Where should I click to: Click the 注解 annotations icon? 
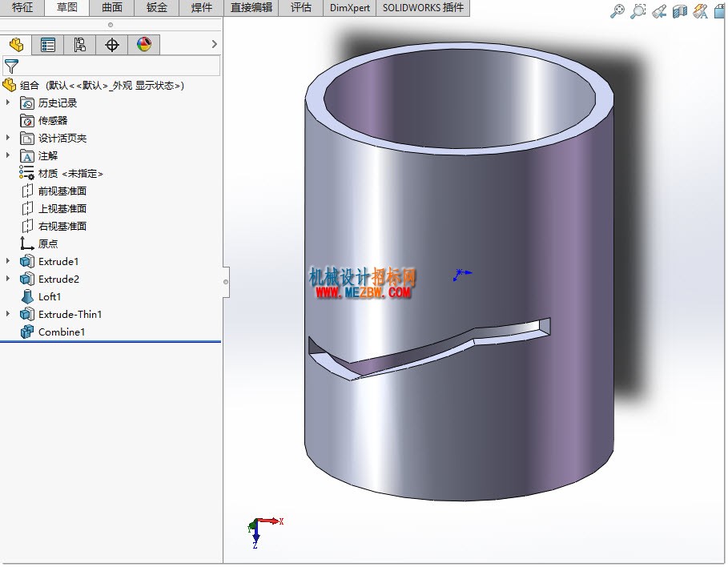[x=27, y=156]
